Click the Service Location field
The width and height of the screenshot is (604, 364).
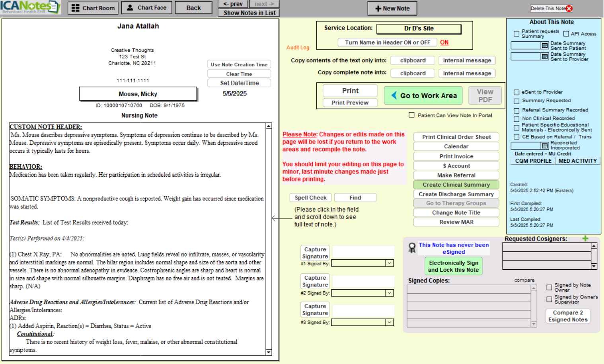pos(419,29)
